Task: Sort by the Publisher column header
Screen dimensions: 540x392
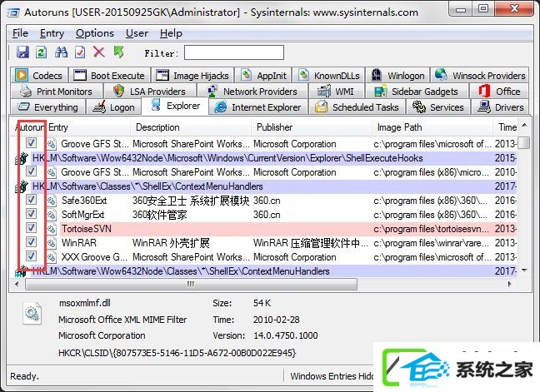Action: point(312,127)
